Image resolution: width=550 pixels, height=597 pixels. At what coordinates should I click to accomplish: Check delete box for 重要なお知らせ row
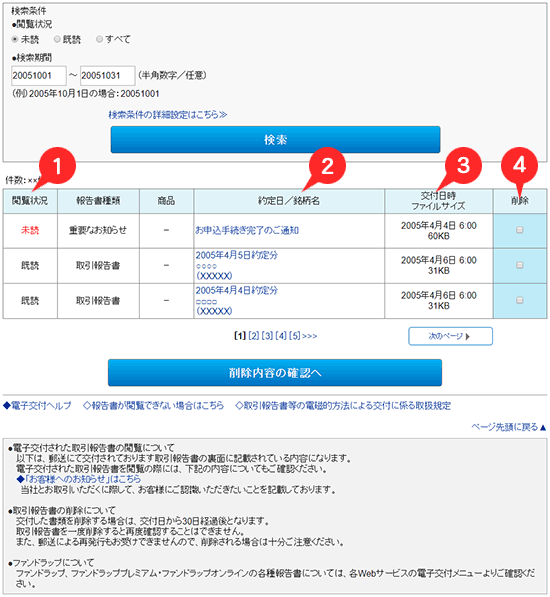coord(520,230)
